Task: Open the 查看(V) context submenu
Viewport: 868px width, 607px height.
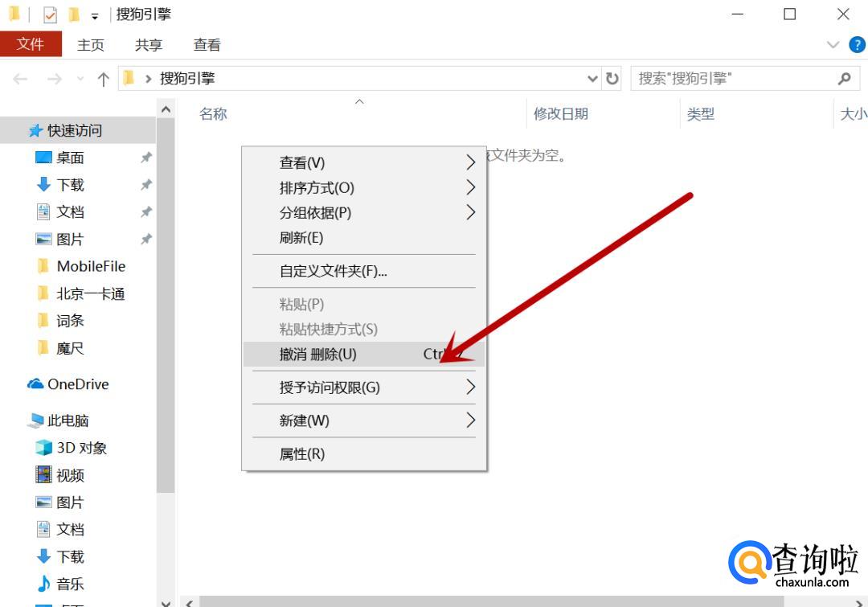Action: pos(364,163)
